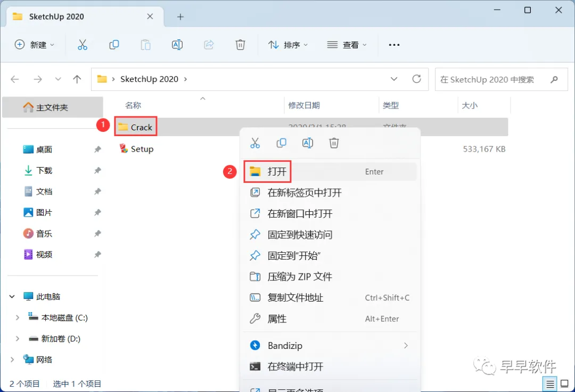Screen dimensions: 575x392
Task: Add a new tab with the plus button
Action: (180, 16)
